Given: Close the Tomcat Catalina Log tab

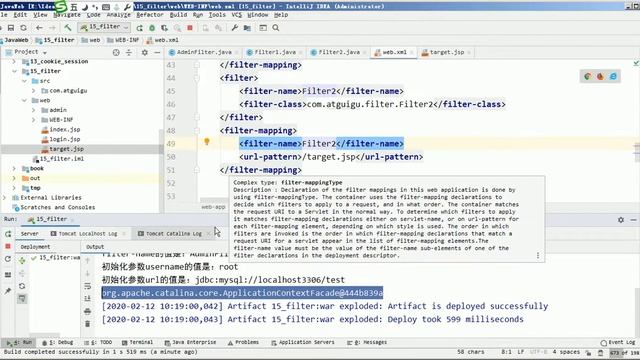Looking at the screenshot, I should tap(208, 234).
